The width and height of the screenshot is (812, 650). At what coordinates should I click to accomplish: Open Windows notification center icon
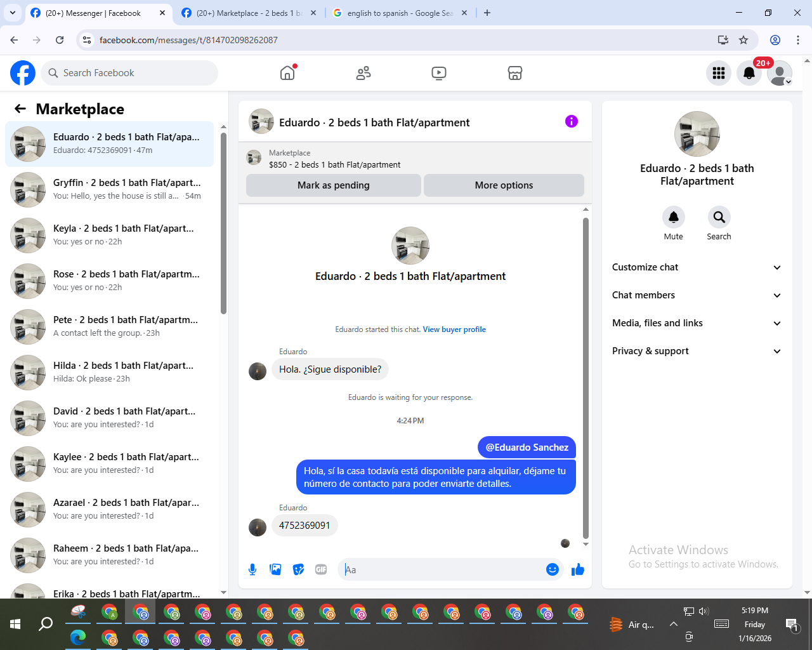(x=792, y=625)
